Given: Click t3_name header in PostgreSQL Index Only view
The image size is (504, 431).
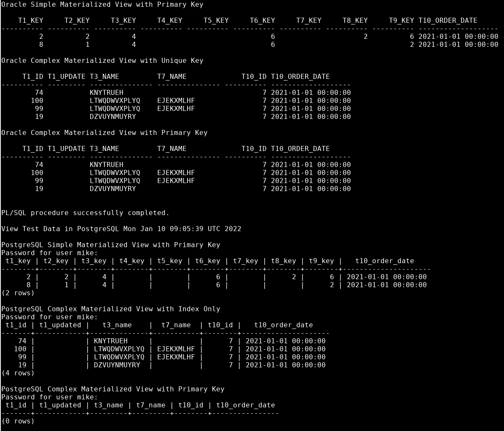Looking at the screenshot, I should click(x=117, y=325).
